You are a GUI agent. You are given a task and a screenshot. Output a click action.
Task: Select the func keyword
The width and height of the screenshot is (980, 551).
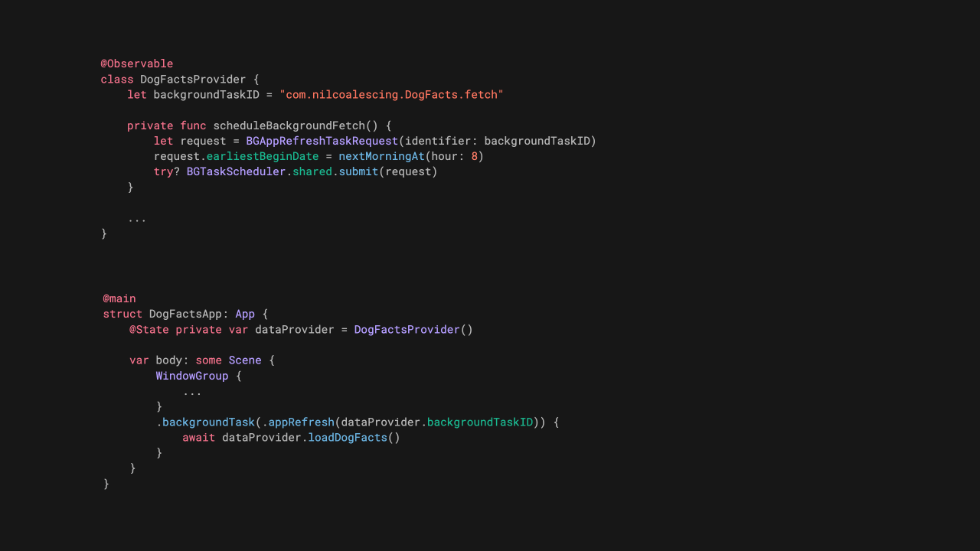(x=194, y=126)
